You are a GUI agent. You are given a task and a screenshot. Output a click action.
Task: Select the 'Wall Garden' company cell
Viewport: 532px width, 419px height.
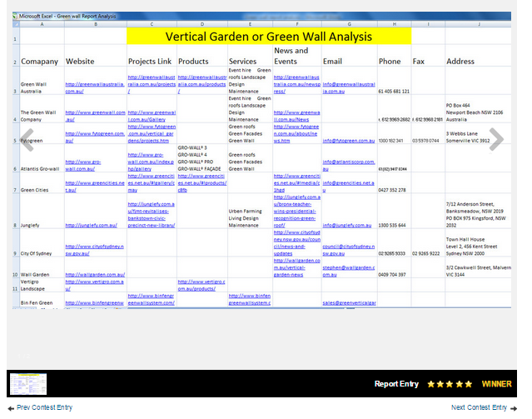point(42,267)
